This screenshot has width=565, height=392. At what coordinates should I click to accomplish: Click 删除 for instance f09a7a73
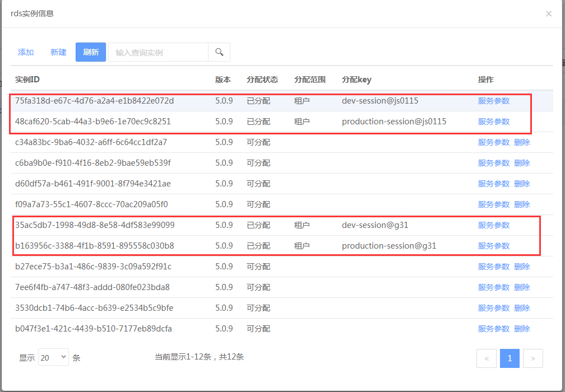[522, 204]
